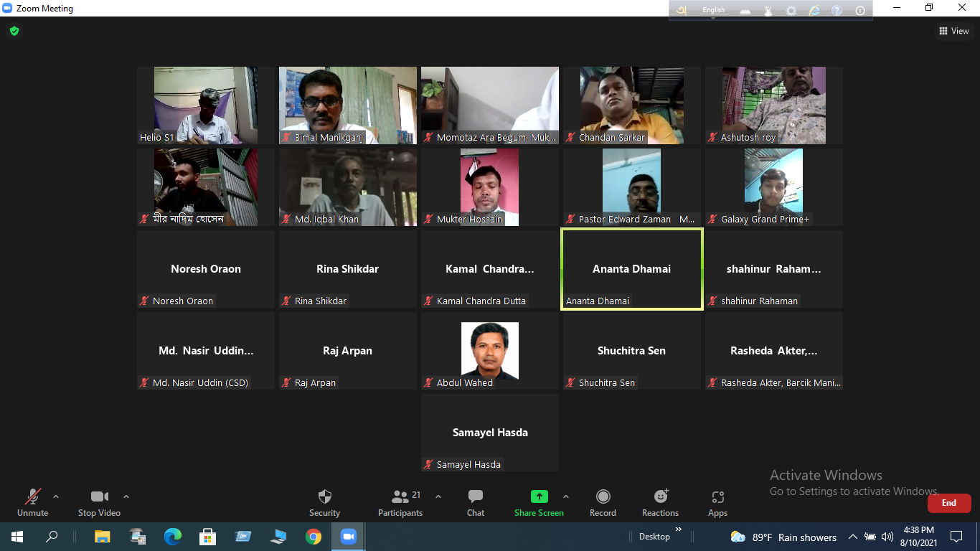Expand share options arrow beside Share Screen
980x551 pixels.
click(565, 496)
